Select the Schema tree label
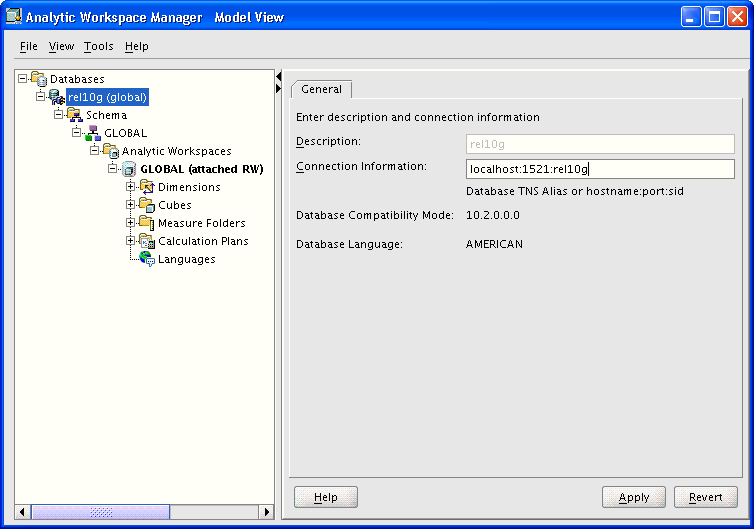 (106, 115)
